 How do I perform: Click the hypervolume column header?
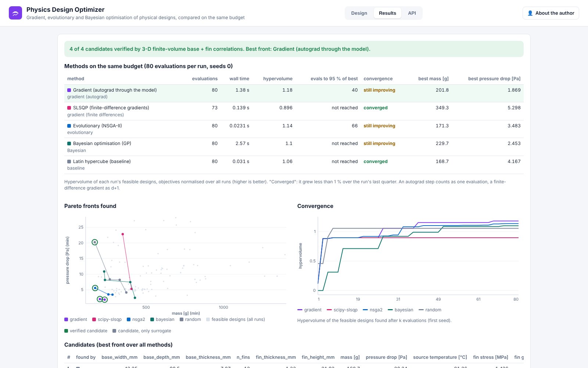tap(278, 79)
